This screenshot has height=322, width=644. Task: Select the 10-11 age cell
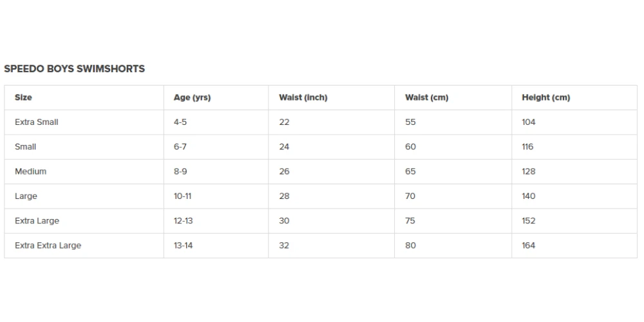tap(183, 196)
